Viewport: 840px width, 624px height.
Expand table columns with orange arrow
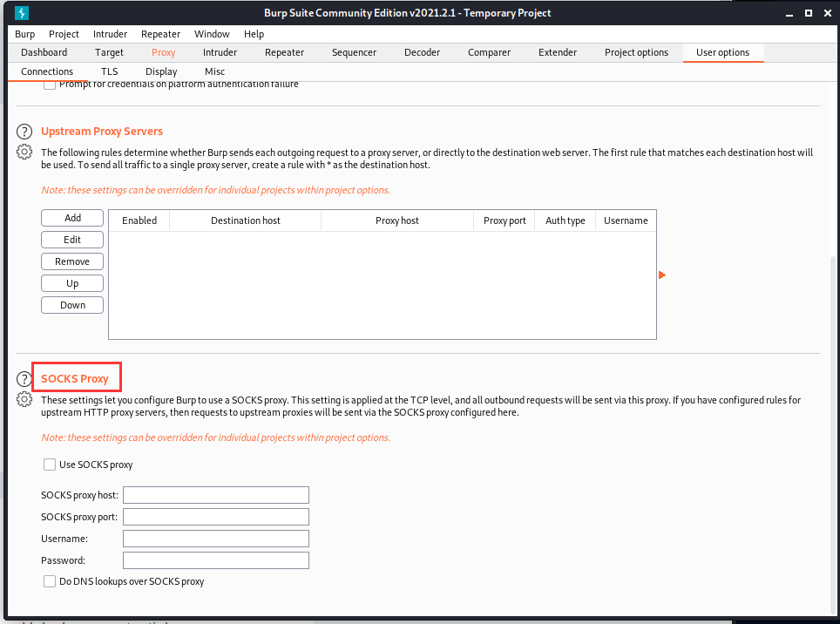(x=662, y=275)
